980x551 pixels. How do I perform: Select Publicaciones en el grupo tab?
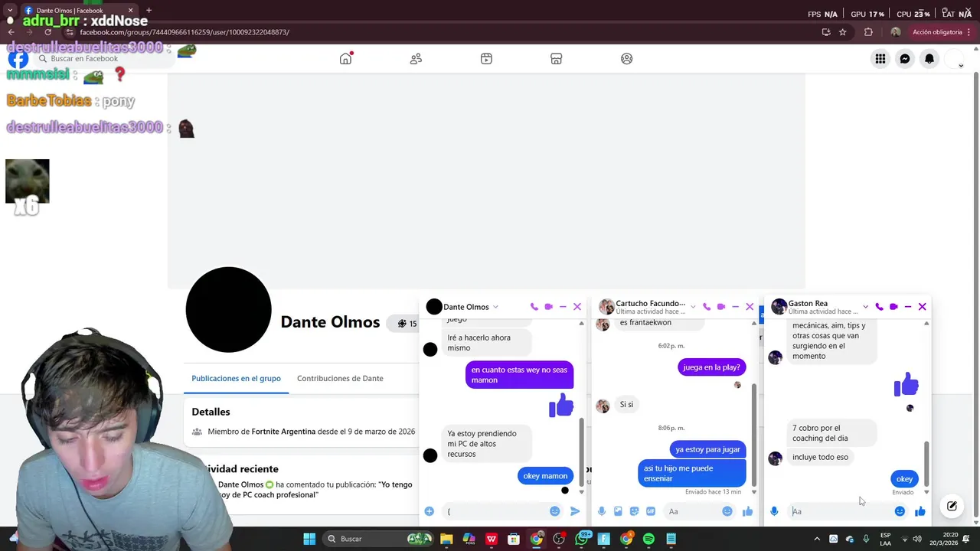236,378
